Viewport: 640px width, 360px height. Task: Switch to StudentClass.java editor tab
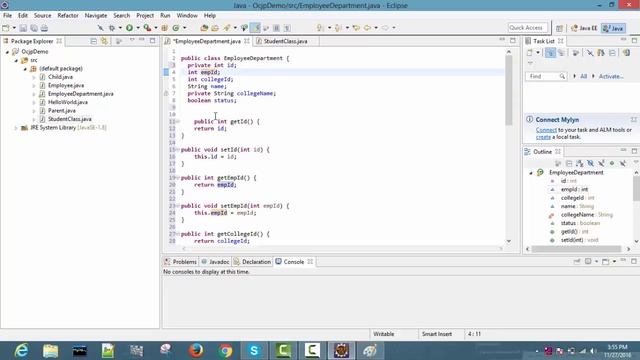[x=285, y=41]
